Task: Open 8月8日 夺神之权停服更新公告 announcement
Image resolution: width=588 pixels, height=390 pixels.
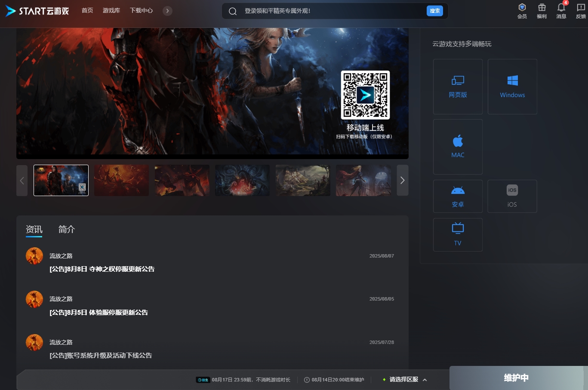Action: click(102, 269)
